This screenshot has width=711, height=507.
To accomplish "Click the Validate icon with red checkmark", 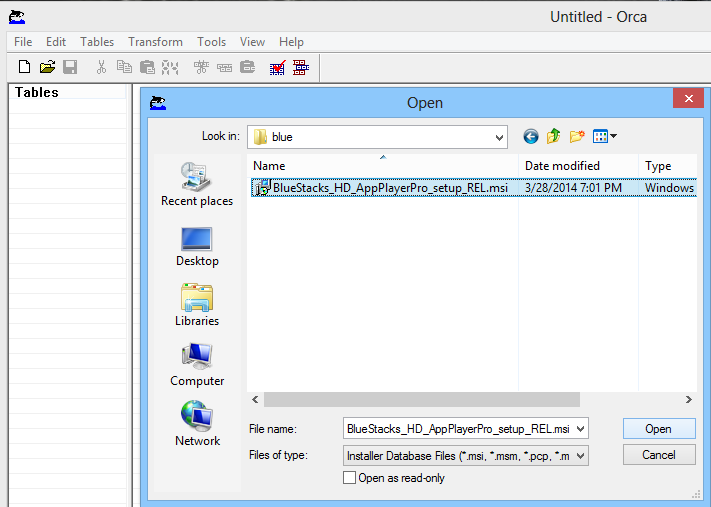I will (278, 67).
